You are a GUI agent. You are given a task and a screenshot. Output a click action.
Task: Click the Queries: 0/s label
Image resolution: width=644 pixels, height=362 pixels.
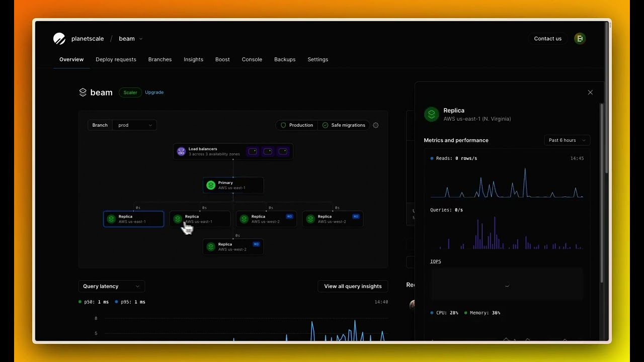point(447,210)
